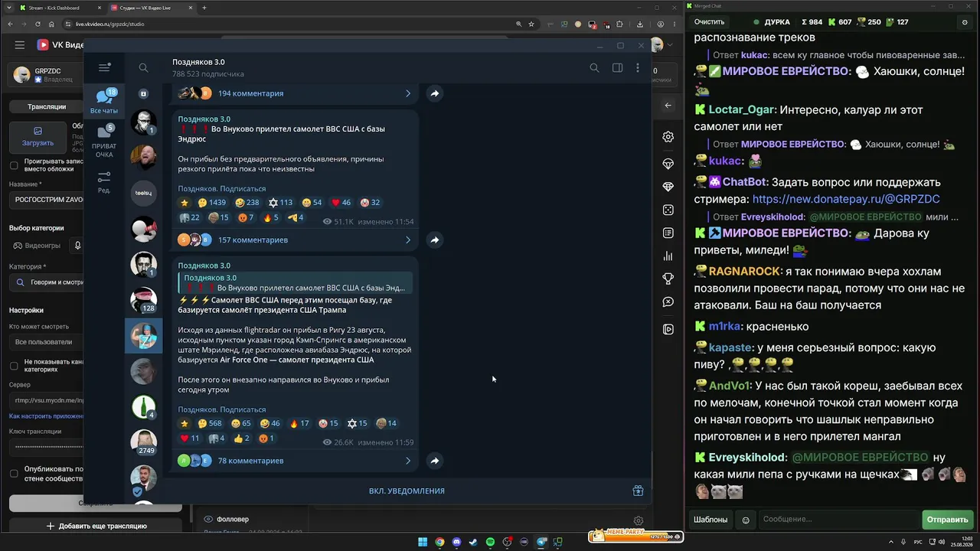Viewport: 980px width, 551px height.
Task: Open the settings gear in VK stream sidebar
Action: click(668, 137)
